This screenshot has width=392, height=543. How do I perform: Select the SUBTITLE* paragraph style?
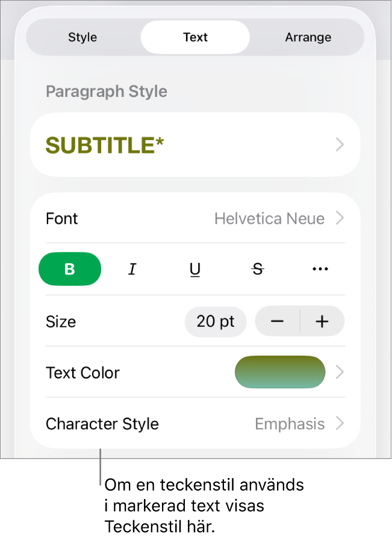[103, 144]
